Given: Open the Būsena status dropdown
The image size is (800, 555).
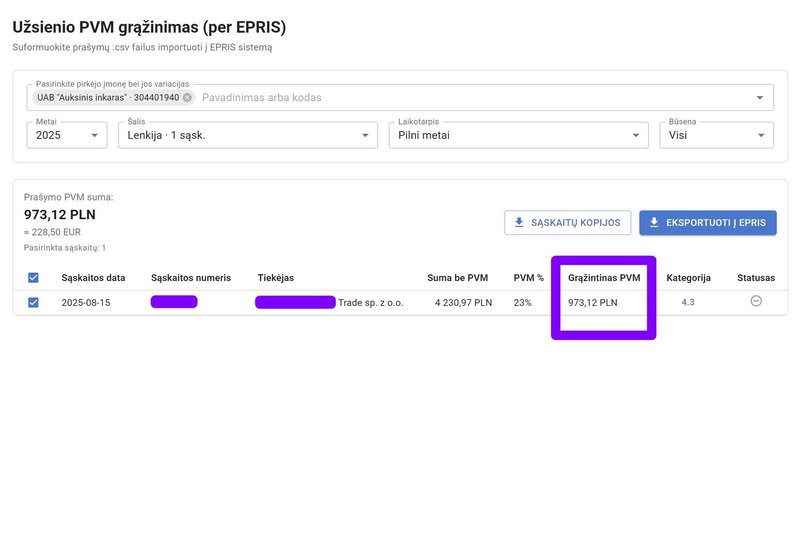Looking at the screenshot, I should (x=716, y=135).
